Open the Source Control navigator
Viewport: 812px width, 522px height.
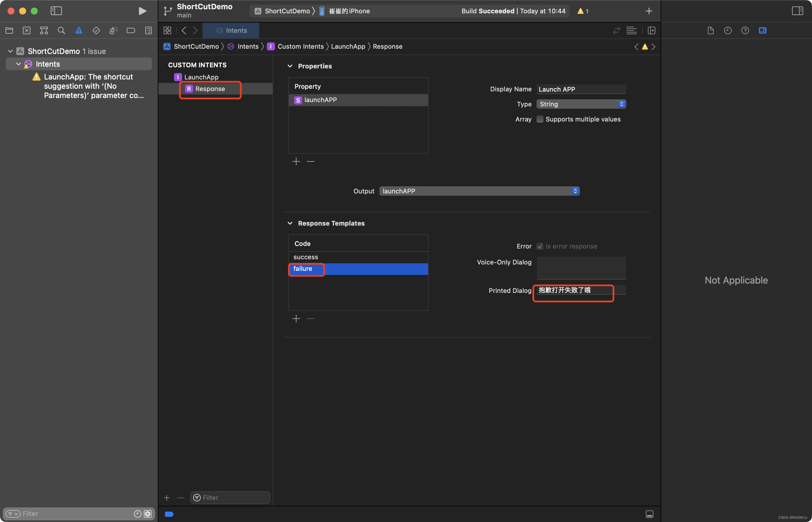(27, 30)
